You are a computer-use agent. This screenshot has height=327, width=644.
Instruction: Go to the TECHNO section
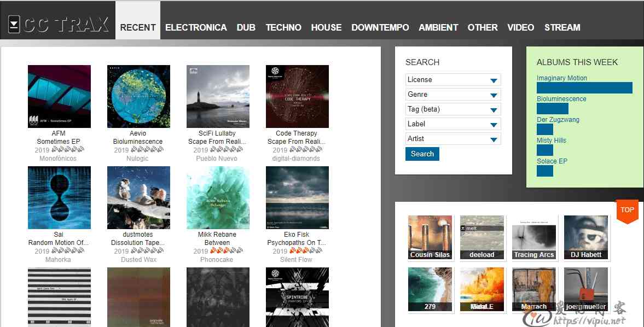[x=283, y=27]
